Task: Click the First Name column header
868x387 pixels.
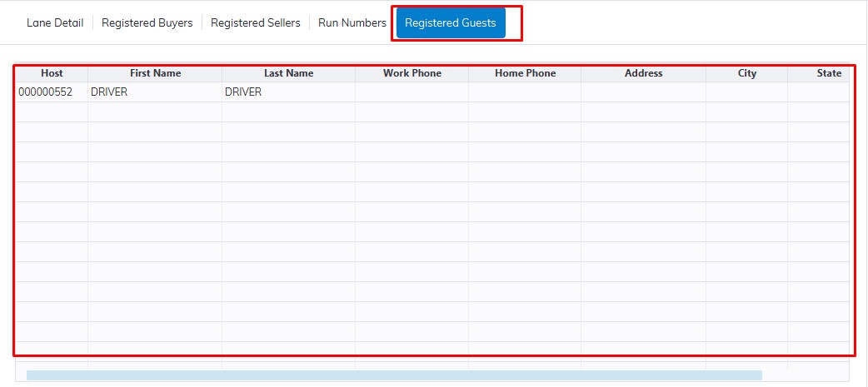Action: [x=155, y=73]
